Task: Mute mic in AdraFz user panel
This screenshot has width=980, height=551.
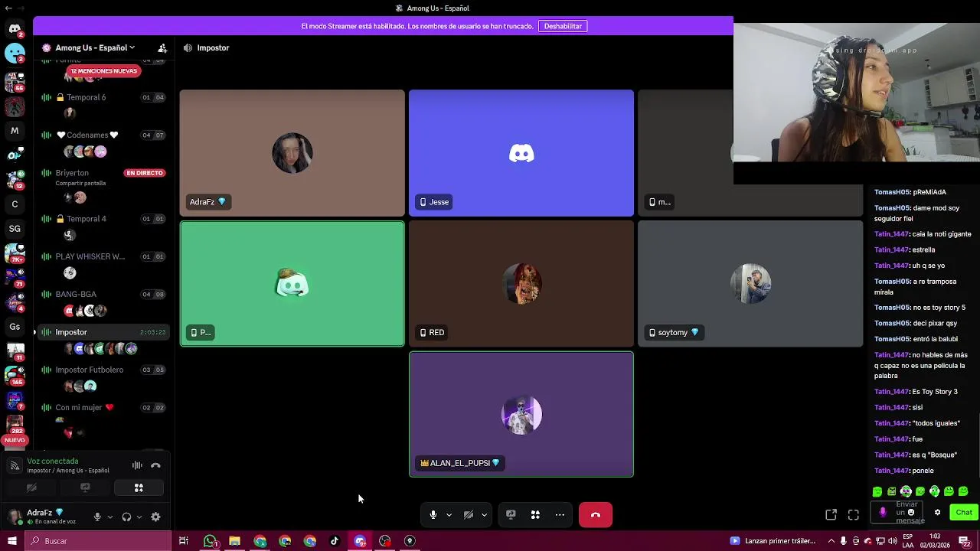Action: tap(97, 517)
